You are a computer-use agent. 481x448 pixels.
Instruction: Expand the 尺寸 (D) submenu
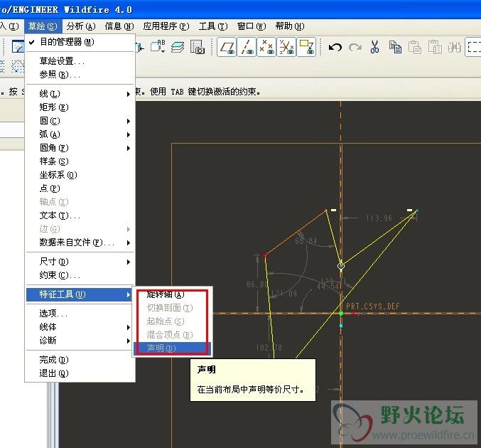click(x=80, y=262)
